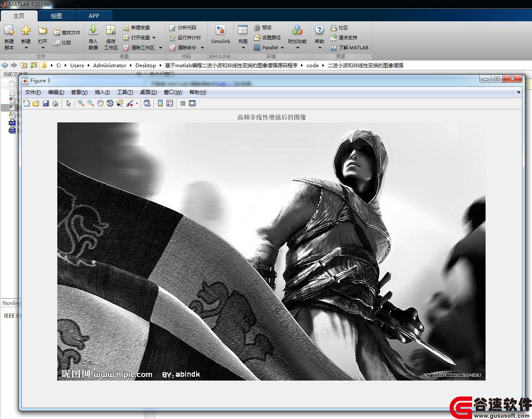Expand the New (新建) dropdown arrow

click(x=26, y=48)
